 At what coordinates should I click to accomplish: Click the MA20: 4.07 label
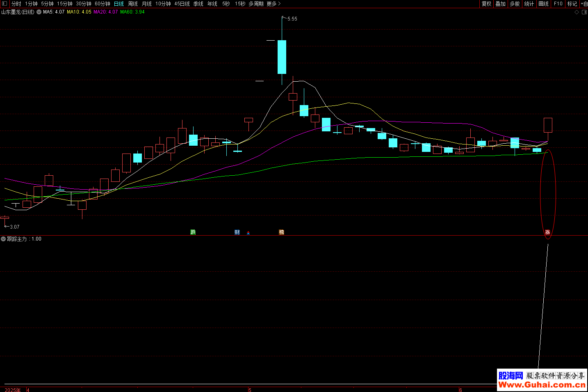pyautogui.click(x=106, y=12)
